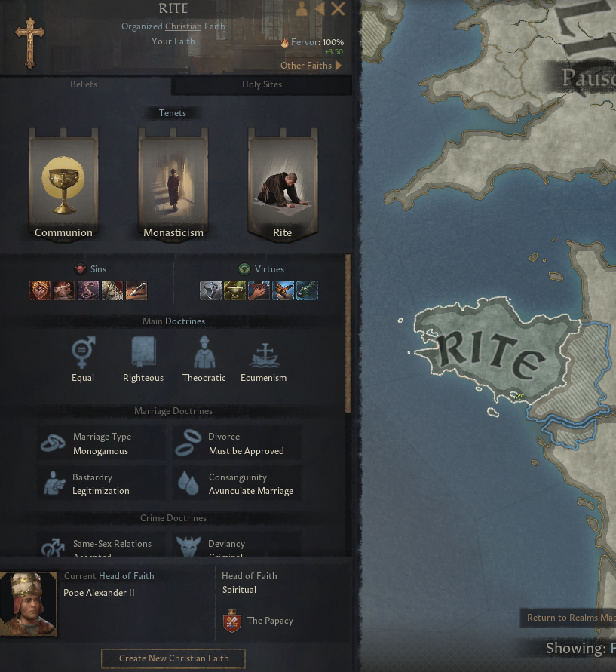Click the butterfly virtue trait icon
Image resolution: width=616 pixels, height=672 pixels.
[x=283, y=290]
